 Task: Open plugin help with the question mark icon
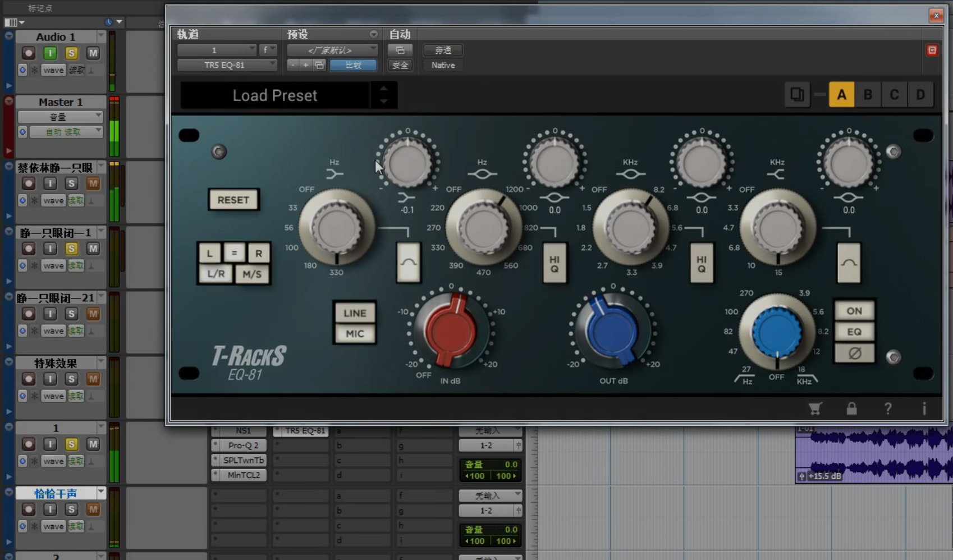[888, 408]
